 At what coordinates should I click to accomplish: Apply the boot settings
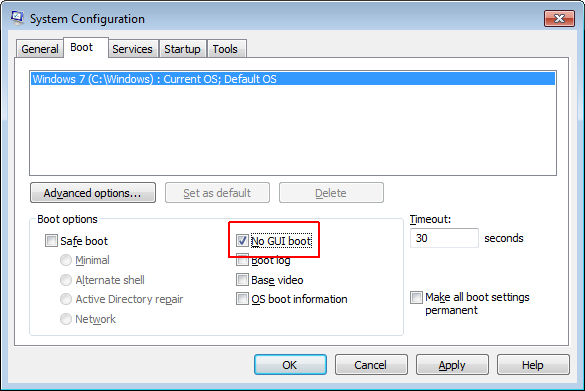452,365
